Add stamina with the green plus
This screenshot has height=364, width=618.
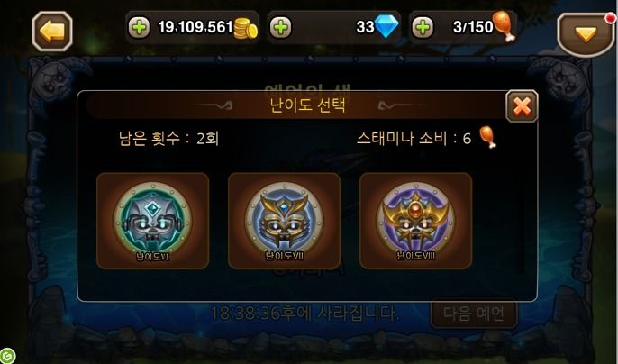(x=423, y=28)
